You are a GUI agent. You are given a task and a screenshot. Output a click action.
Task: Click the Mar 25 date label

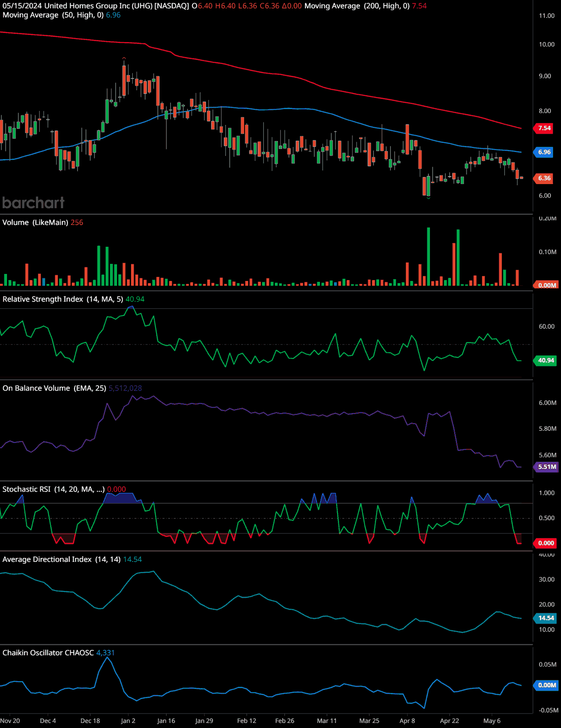click(x=369, y=721)
